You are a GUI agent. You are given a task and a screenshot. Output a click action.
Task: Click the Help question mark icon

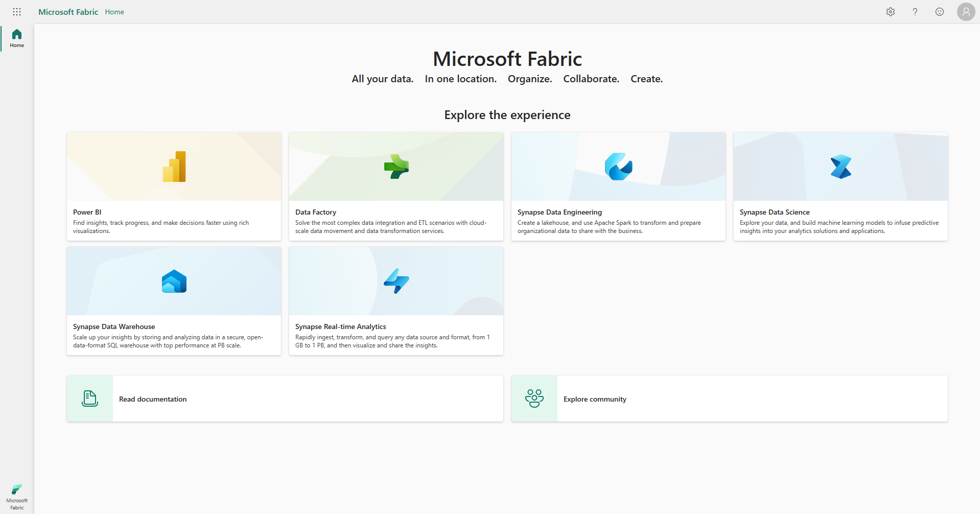point(915,12)
